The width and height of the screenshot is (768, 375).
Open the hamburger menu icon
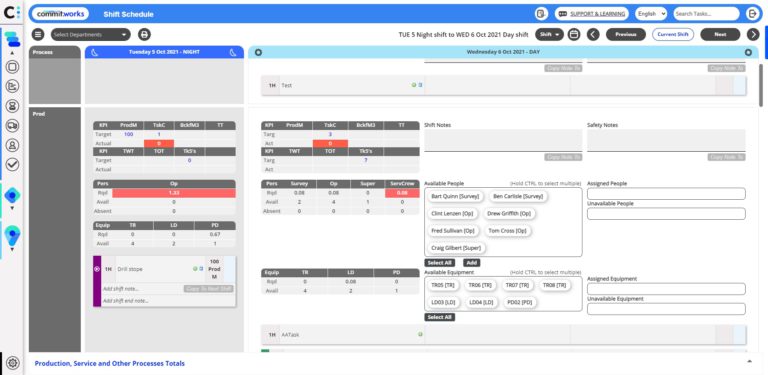[x=38, y=35]
